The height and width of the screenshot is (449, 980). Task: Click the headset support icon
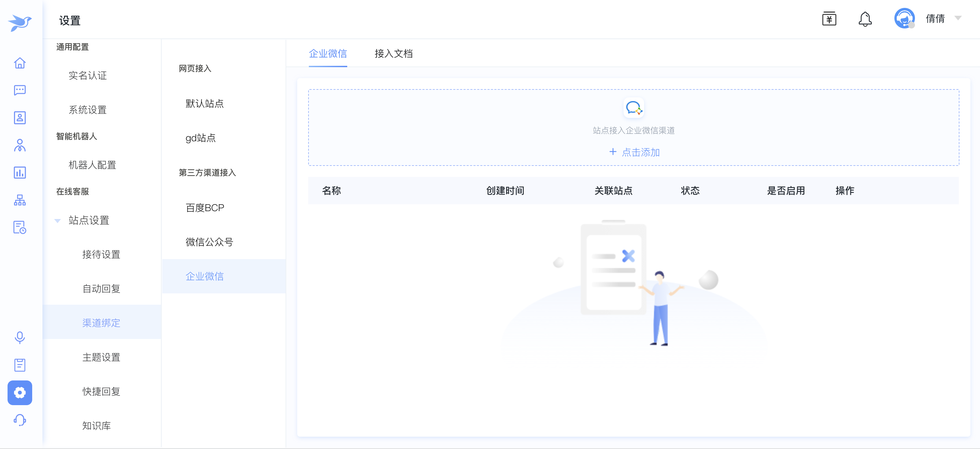tap(20, 420)
